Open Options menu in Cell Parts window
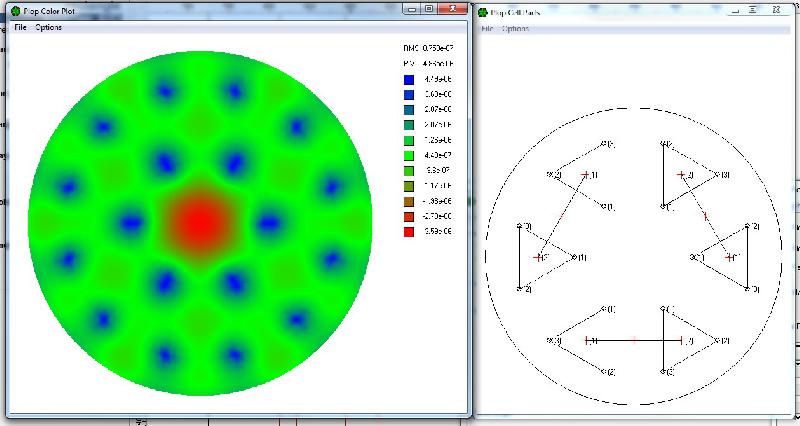The image size is (800, 426). tap(515, 29)
